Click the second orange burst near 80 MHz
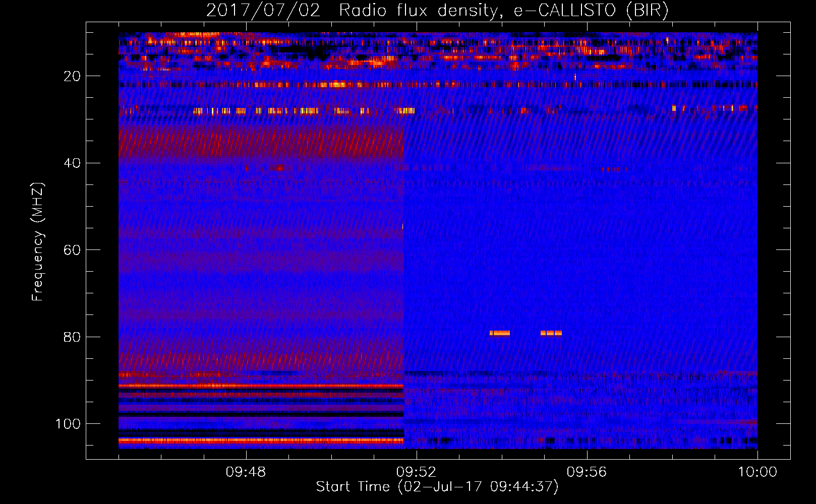816x504 pixels. (551, 333)
